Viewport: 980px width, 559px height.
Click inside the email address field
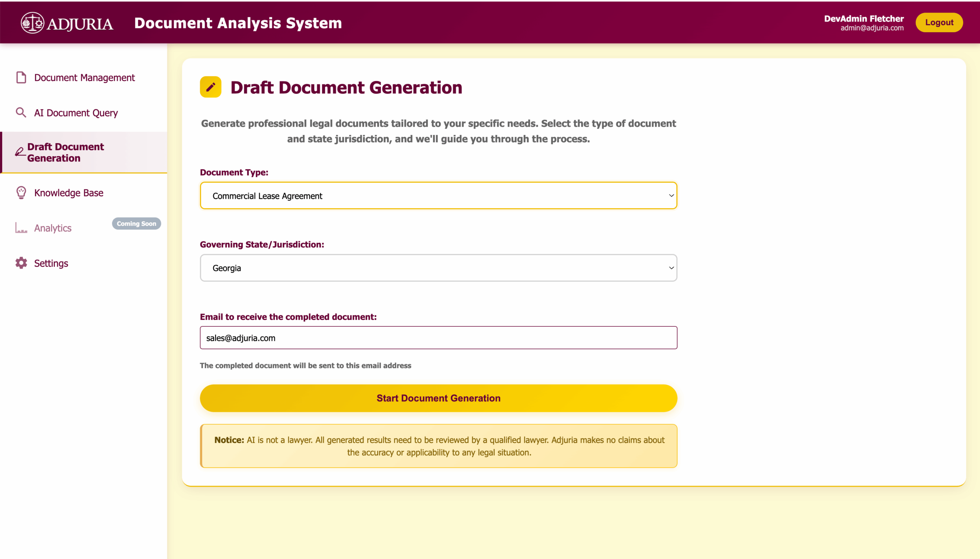438,337
